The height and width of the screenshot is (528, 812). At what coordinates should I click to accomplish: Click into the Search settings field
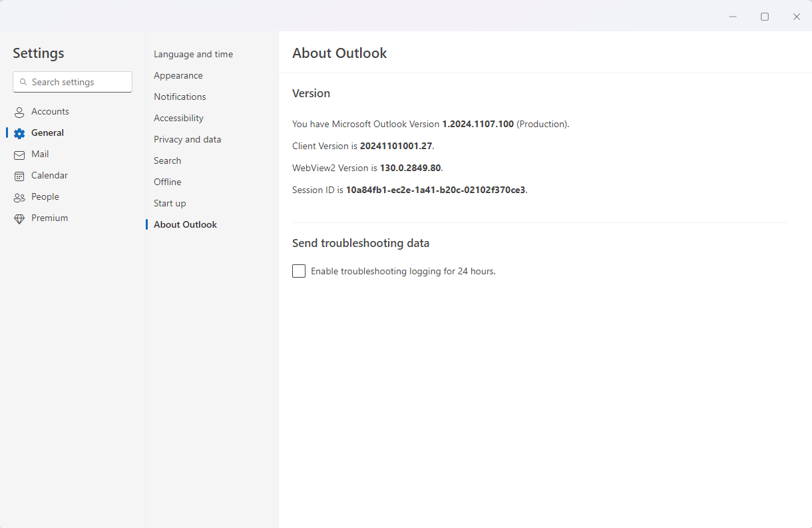pos(73,82)
